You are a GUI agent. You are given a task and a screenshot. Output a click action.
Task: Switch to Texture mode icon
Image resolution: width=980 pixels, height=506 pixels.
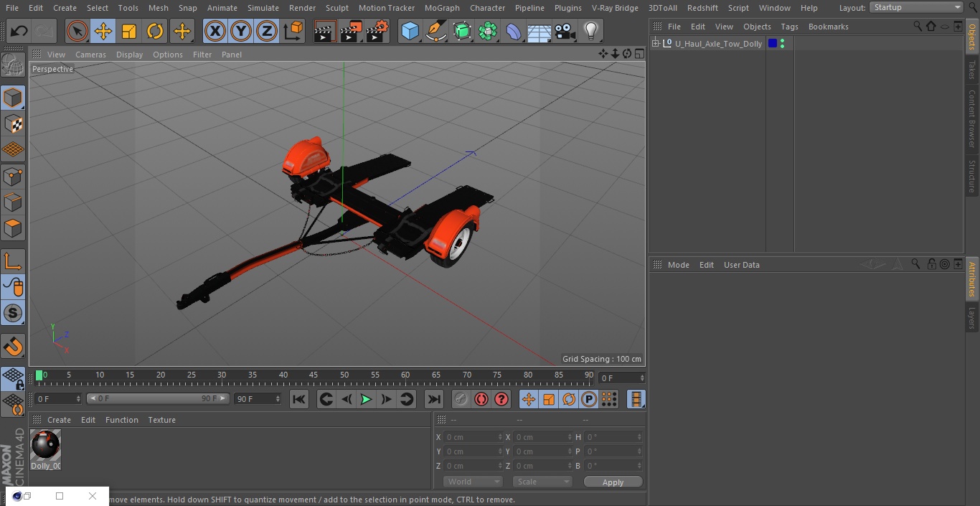[x=13, y=123]
